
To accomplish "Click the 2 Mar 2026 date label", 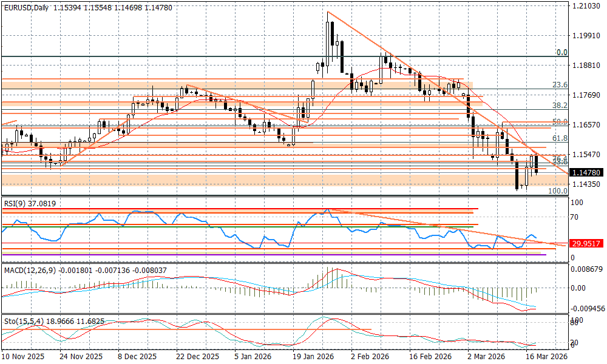I will [x=486, y=357].
